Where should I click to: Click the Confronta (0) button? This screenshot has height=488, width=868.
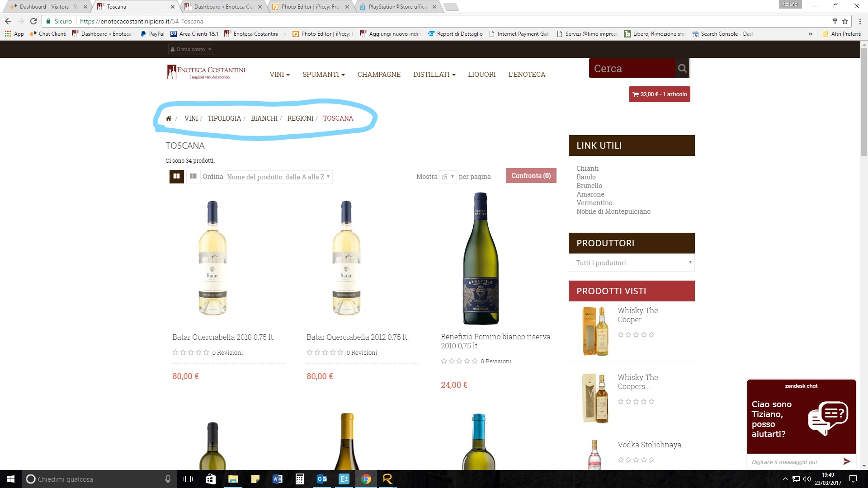point(531,176)
